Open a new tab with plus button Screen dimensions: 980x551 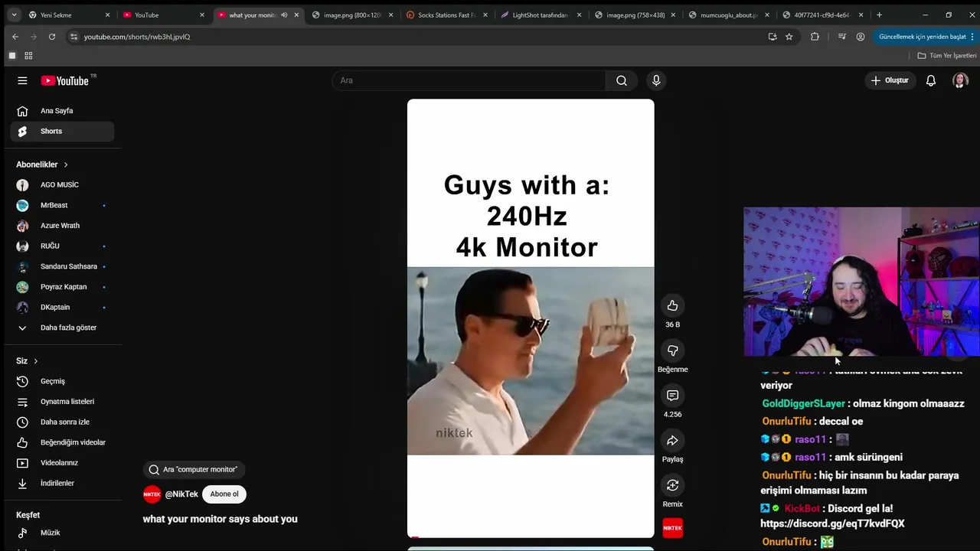(879, 15)
